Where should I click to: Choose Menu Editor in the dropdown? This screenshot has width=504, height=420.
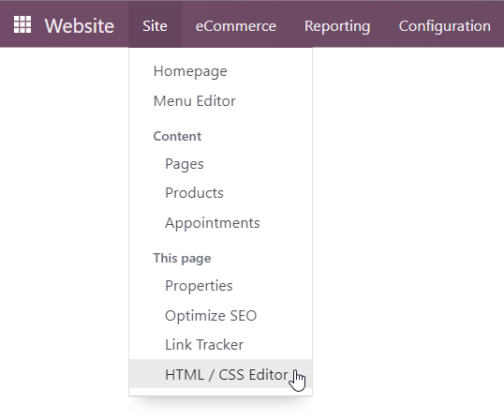pyautogui.click(x=220, y=101)
